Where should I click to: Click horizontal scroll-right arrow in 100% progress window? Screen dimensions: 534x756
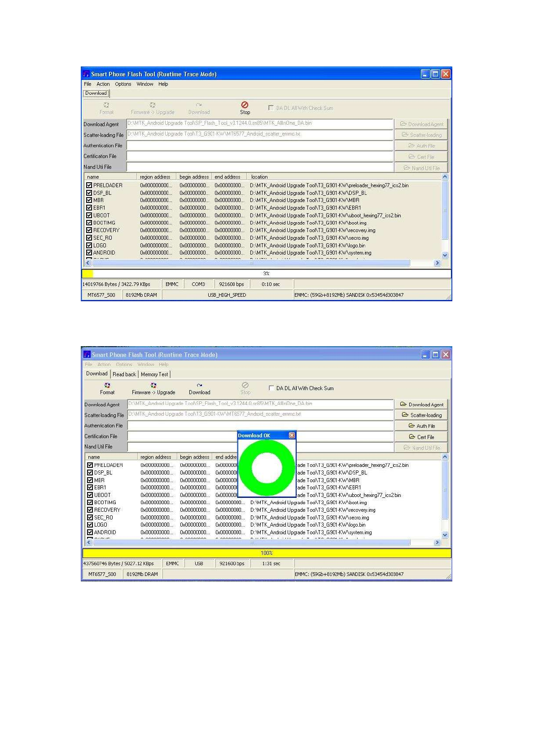point(437,542)
